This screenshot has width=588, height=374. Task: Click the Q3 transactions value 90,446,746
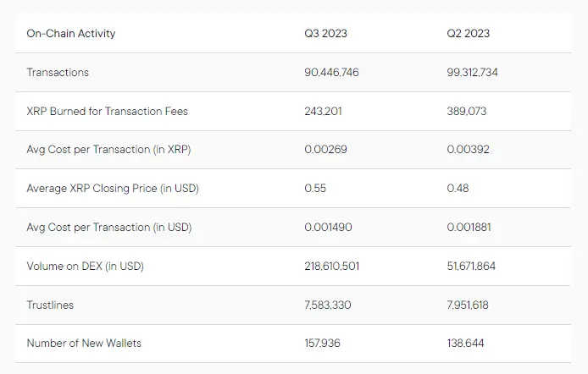click(332, 73)
